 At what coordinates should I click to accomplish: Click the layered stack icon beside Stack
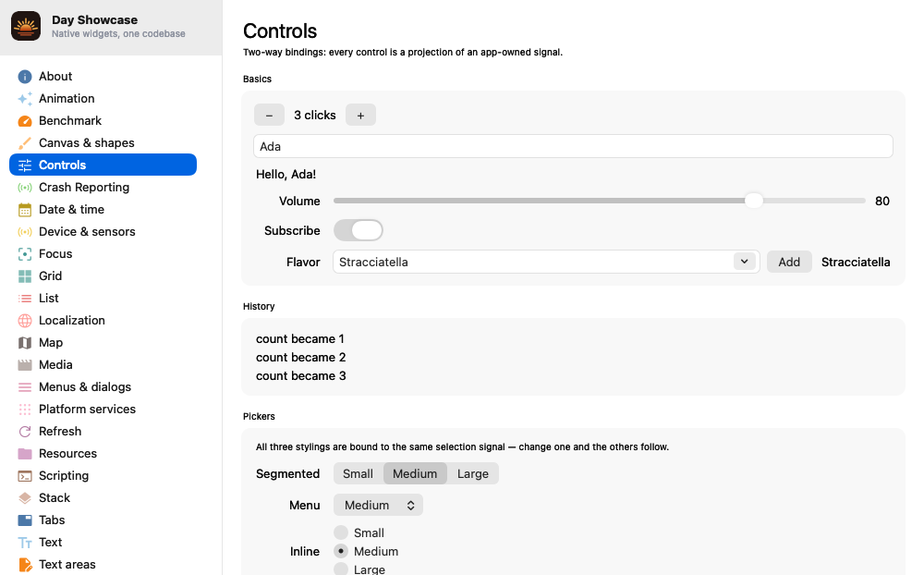pyautogui.click(x=25, y=498)
